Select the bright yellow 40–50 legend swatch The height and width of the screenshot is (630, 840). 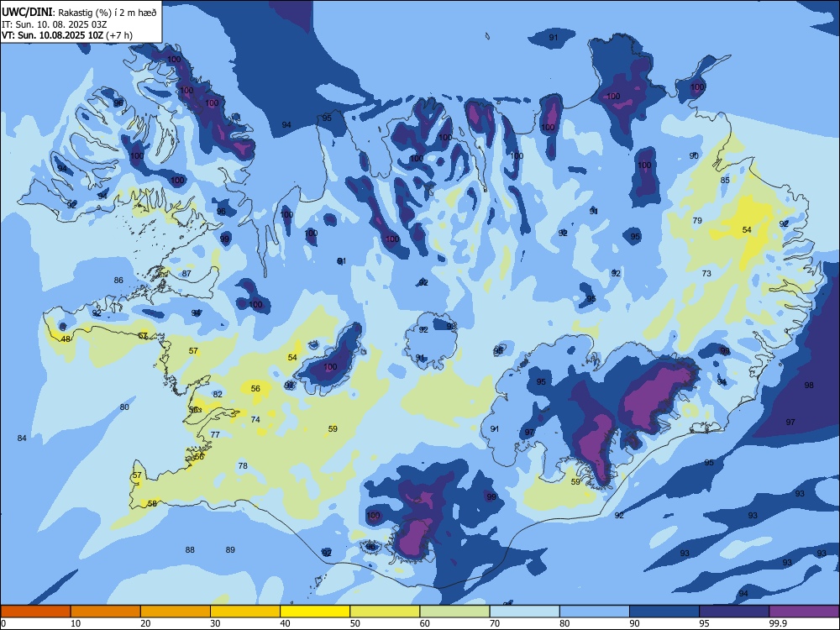click(x=315, y=612)
